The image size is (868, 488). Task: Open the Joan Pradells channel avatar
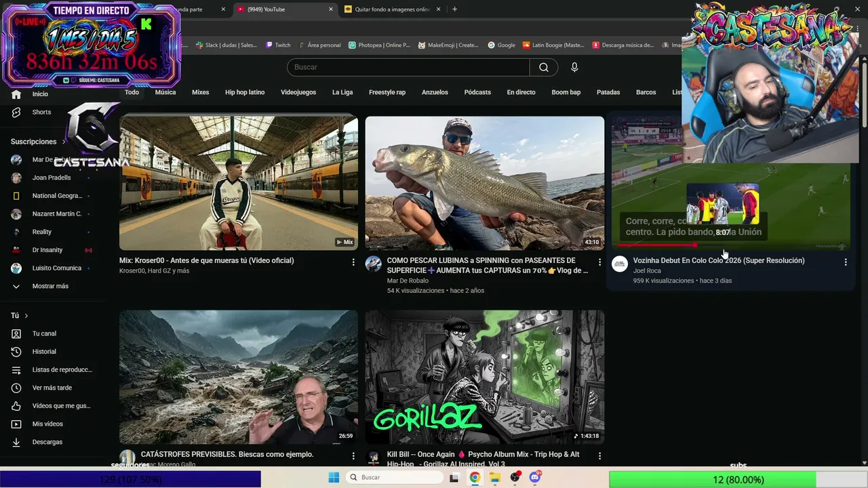(x=16, y=178)
